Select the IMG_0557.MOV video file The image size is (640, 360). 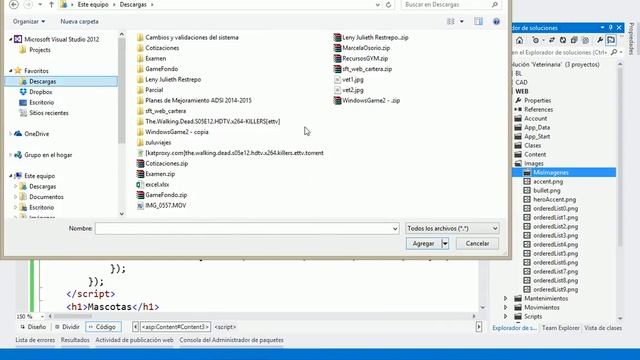pos(161,205)
